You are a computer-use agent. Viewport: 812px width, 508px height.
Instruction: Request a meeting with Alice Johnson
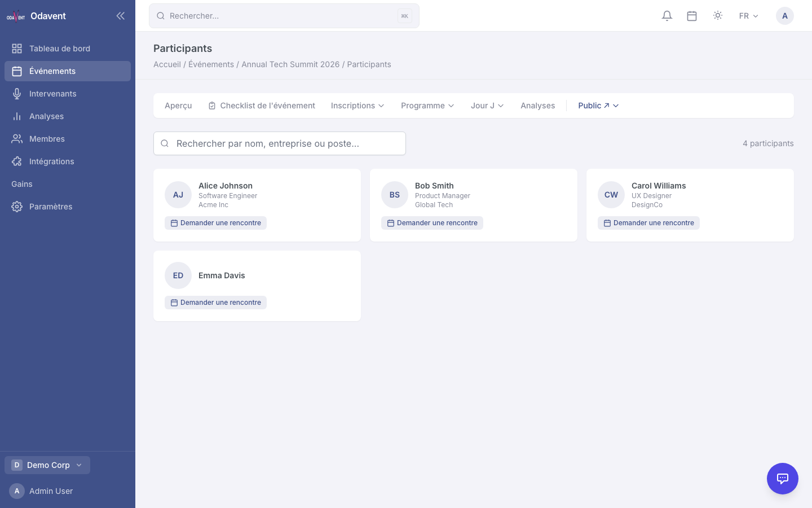point(215,223)
